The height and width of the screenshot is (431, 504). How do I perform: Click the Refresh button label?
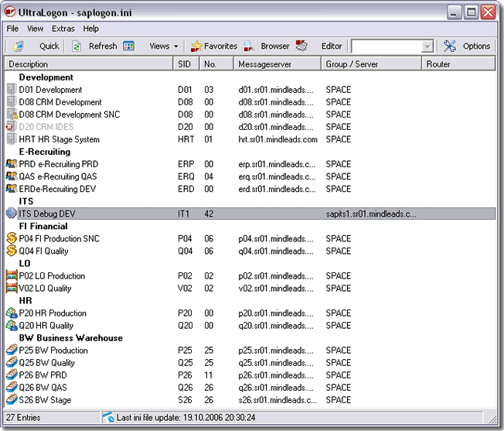point(103,46)
